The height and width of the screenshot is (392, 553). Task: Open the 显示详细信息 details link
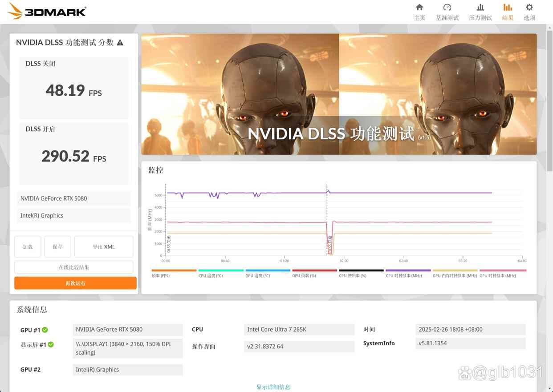click(x=273, y=387)
